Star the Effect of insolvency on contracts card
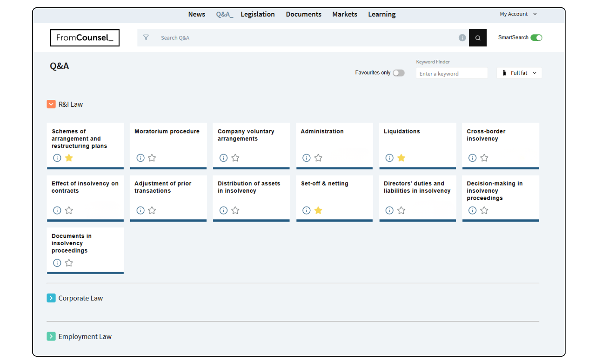Viewport: 598px width, 364px height. 69,210
